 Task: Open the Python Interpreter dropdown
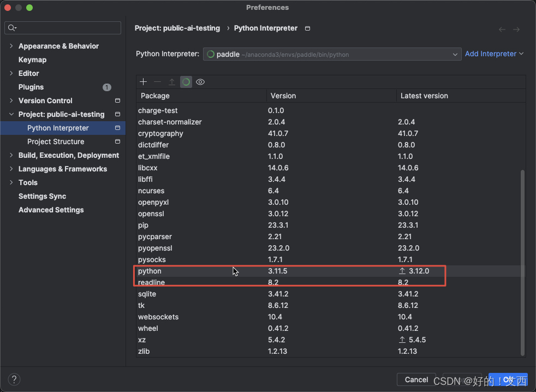[x=455, y=54]
